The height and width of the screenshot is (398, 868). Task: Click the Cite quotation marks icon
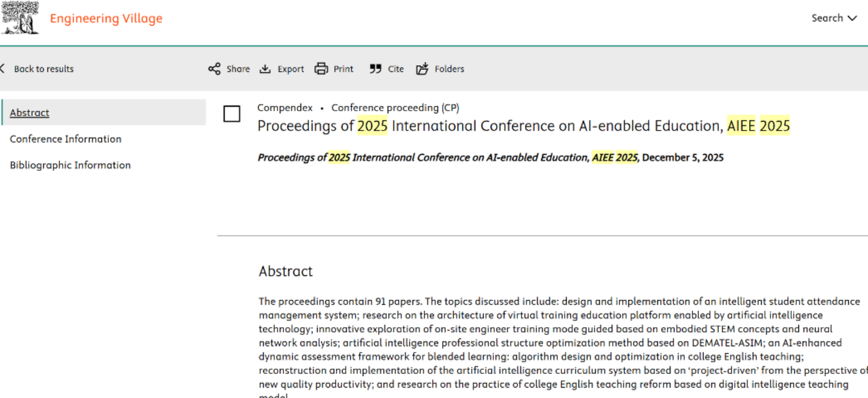tap(376, 69)
